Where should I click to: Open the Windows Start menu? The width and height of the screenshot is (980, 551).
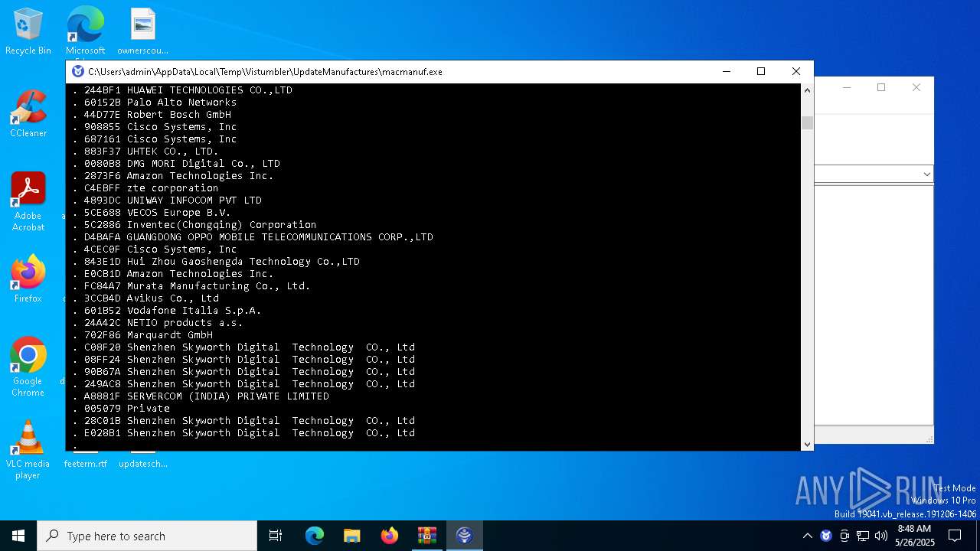click(18, 536)
